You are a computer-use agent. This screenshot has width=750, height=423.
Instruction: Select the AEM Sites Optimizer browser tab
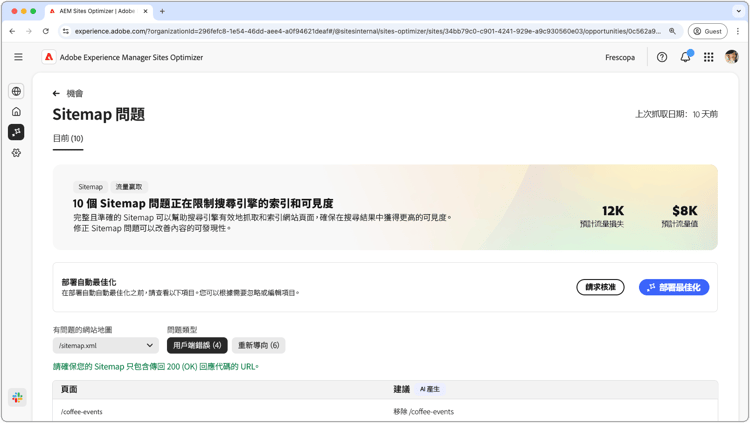[98, 11]
